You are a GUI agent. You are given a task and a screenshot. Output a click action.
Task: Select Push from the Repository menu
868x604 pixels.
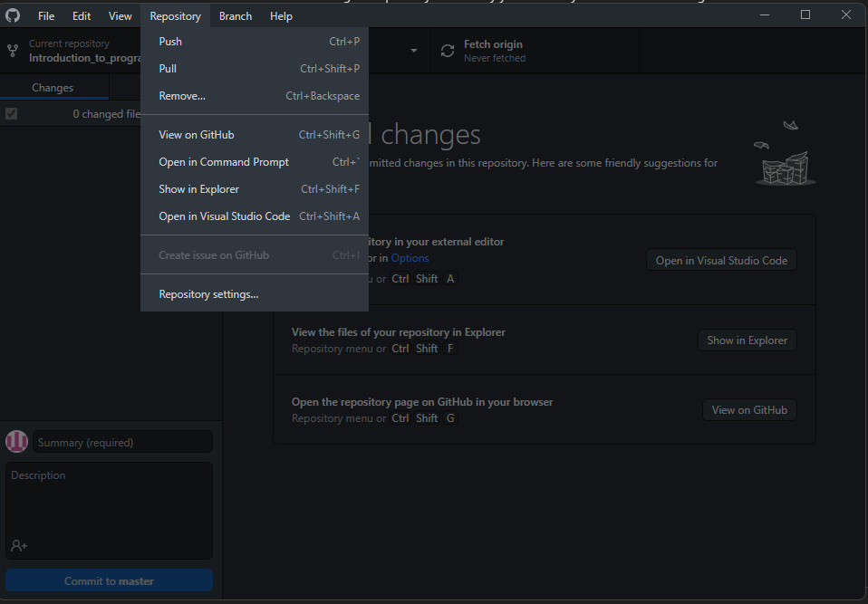(255, 42)
